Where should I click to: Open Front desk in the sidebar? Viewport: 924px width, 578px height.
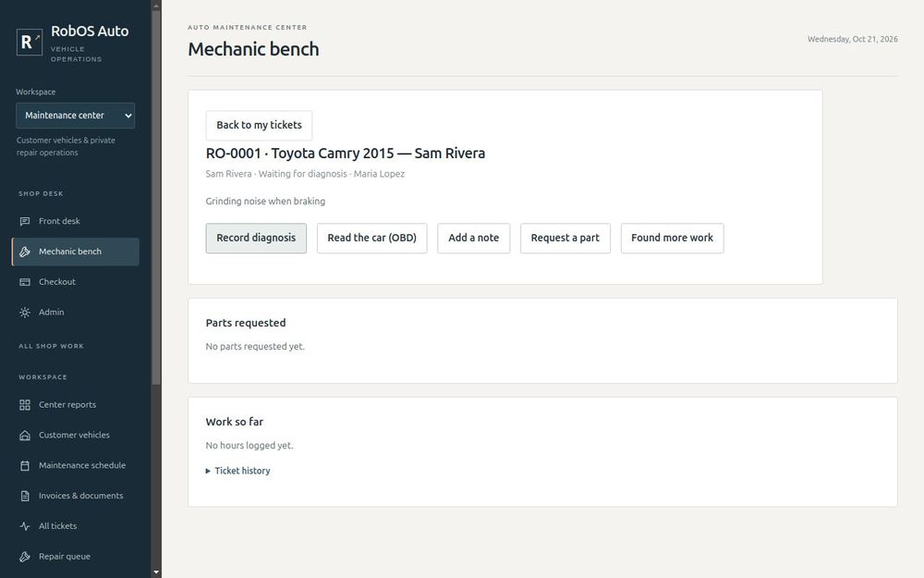(76, 221)
